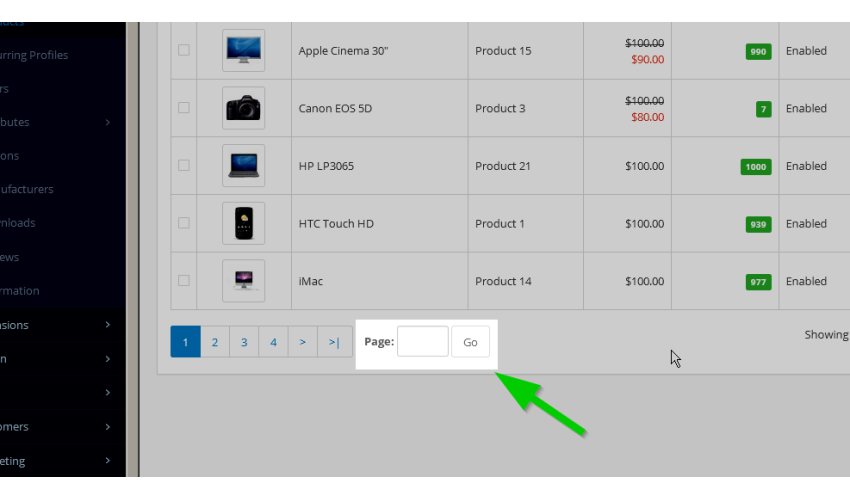
Task: Click the 990 quantity badge
Action: coord(758,52)
